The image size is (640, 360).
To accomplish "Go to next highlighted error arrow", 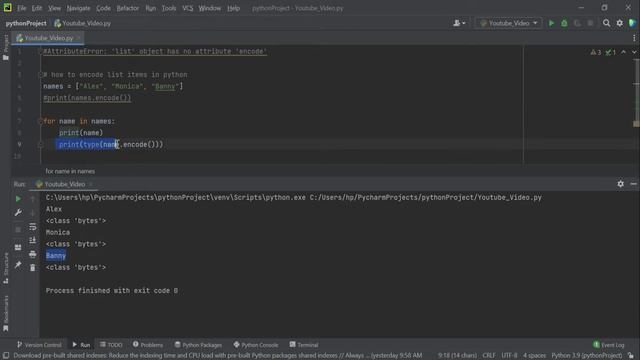I will tap(634, 52).
